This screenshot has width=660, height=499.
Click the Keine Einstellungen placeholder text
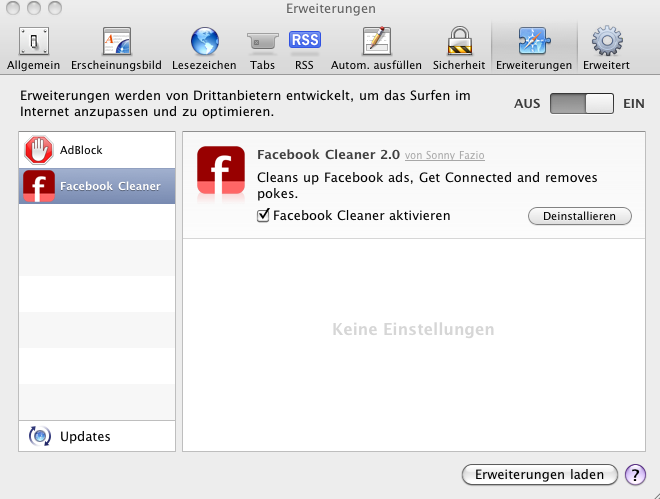pos(413,329)
